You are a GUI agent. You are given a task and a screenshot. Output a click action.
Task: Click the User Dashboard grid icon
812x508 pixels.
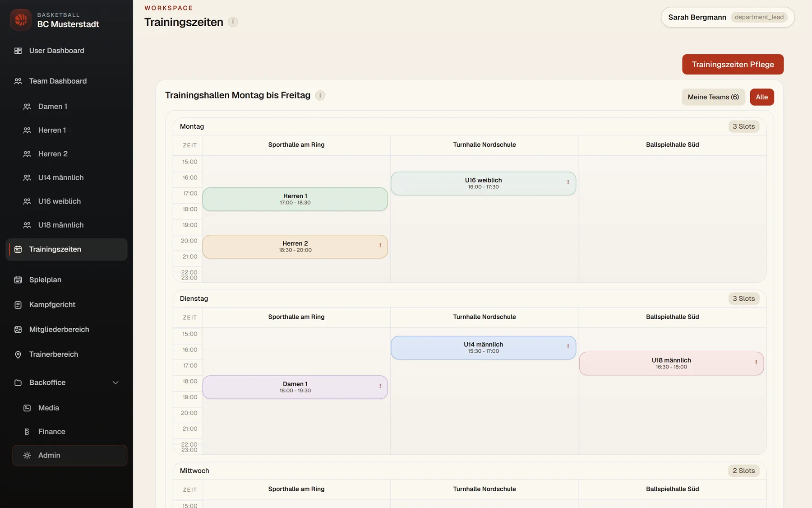click(18, 51)
